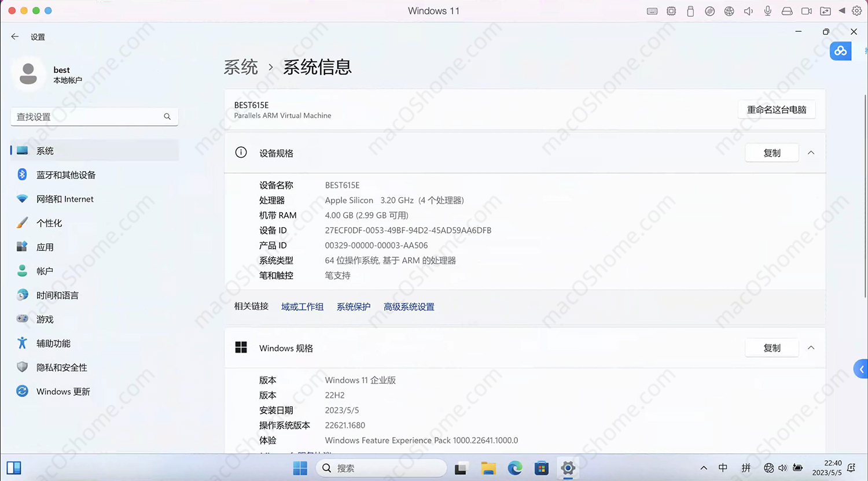The height and width of the screenshot is (481, 868).
Task: Open the 高级系统设置 link
Action: 409,307
